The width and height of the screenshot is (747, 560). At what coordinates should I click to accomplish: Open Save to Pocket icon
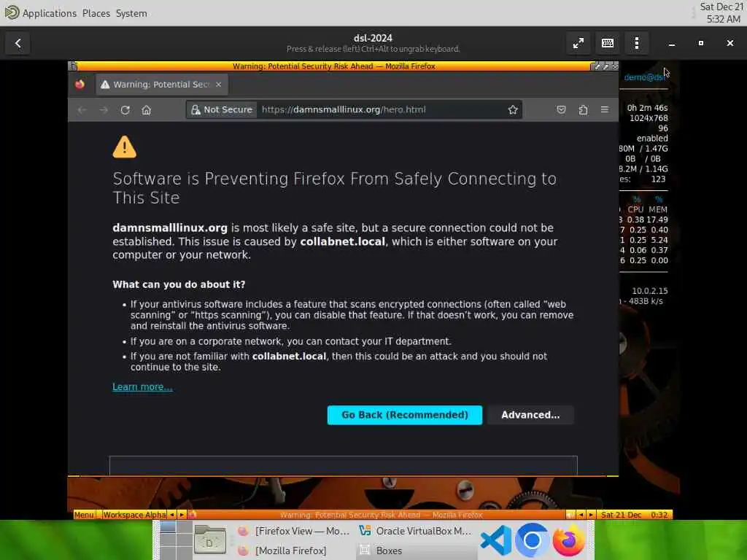click(x=561, y=110)
